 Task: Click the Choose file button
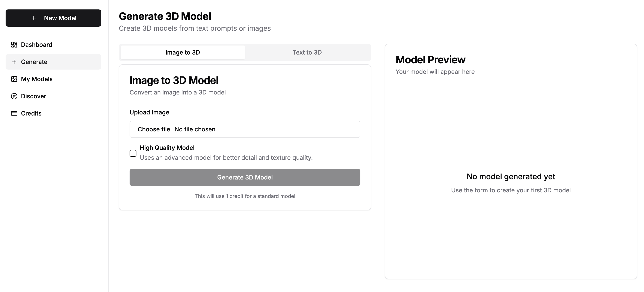pos(154,129)
